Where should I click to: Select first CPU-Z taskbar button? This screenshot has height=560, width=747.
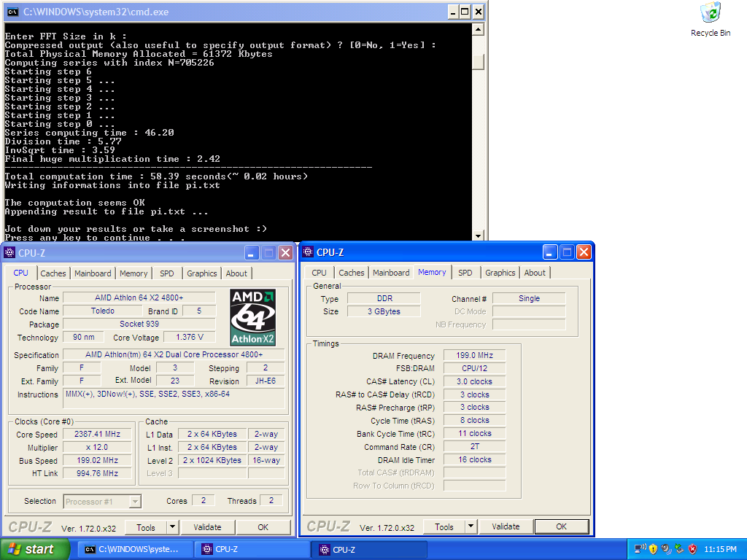252,549
